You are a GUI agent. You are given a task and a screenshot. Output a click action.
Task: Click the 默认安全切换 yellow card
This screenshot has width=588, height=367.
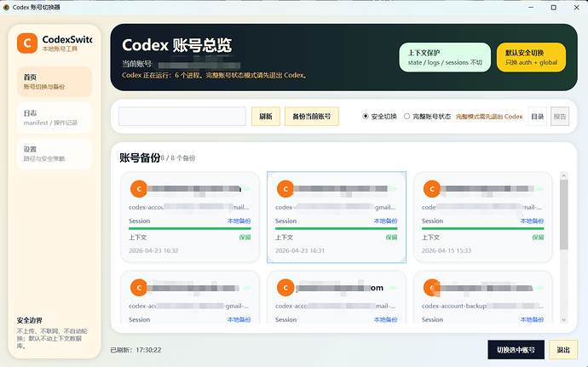tap(531, 57)
